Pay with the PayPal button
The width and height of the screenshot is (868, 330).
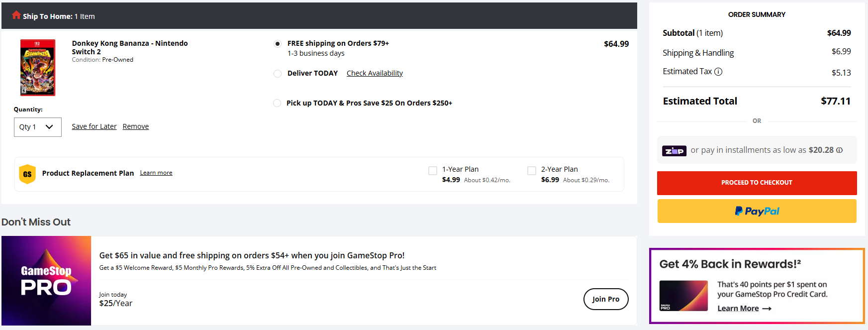pyautogui.click(x=757, y=211)
